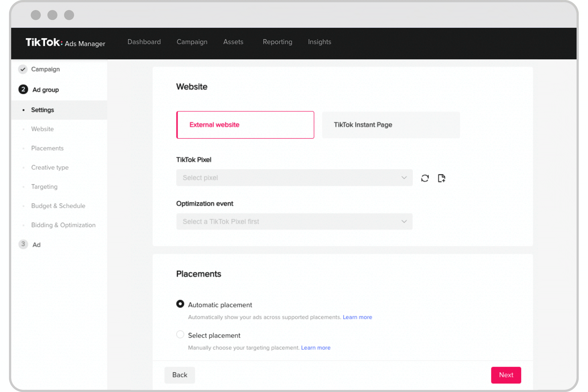Open the Insights menu
Viewport: 588px width, 392px height.
tap(319, 42)
